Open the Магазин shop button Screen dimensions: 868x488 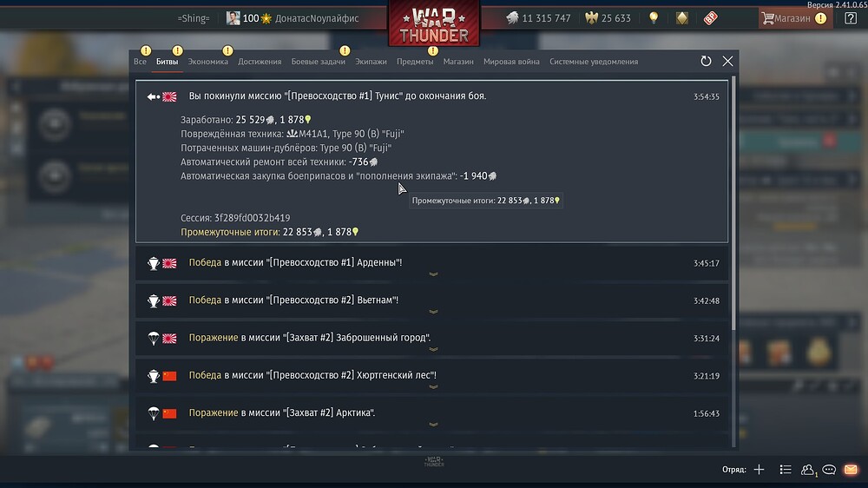click(x=795, y=18)
